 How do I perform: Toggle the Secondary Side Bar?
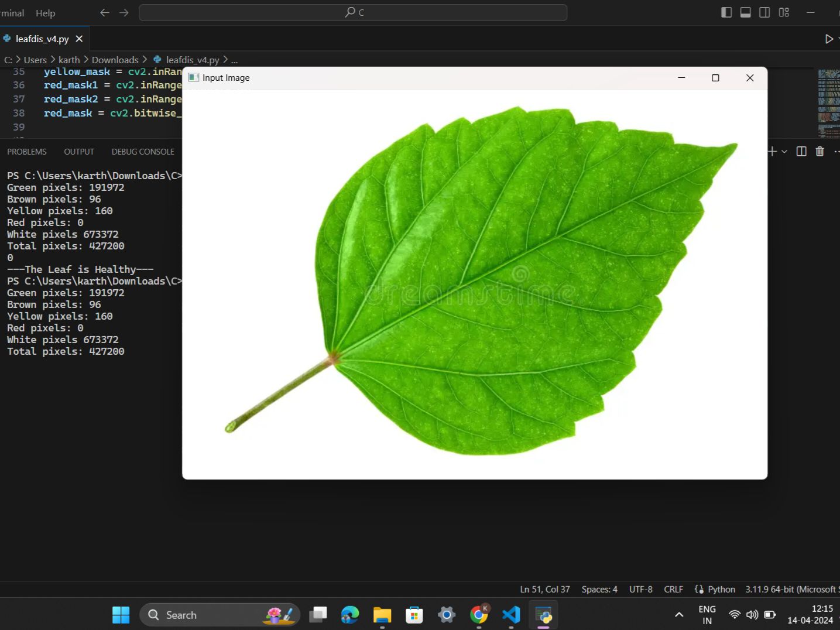(x=764, y=12)
